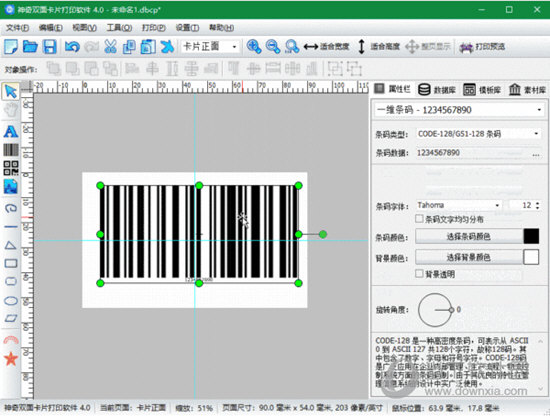Open the Tahoma barcode font dropdown
Image resolution: width=550 pixels, height=418 pixels.
459,205
